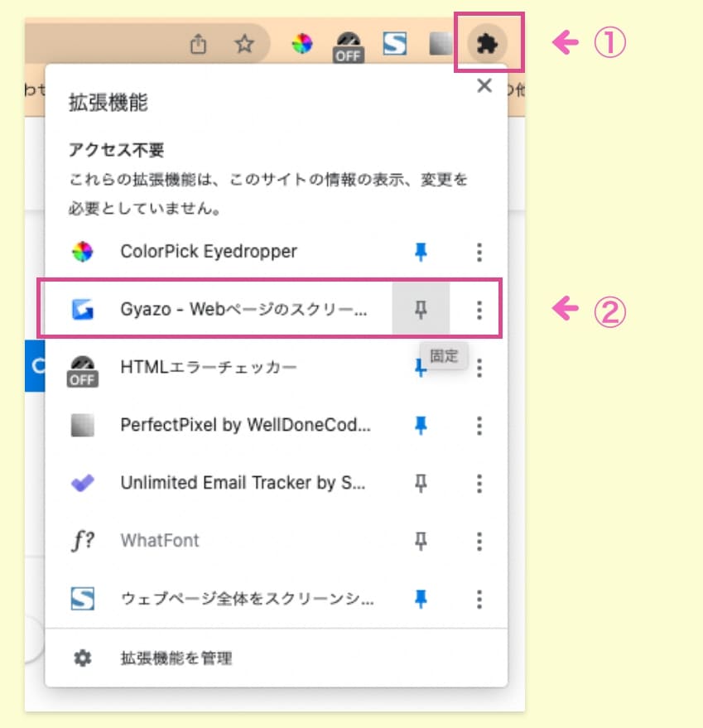Open more options for Unlimited Email Tracker
The image size is (703, 728).
[479, 484]
